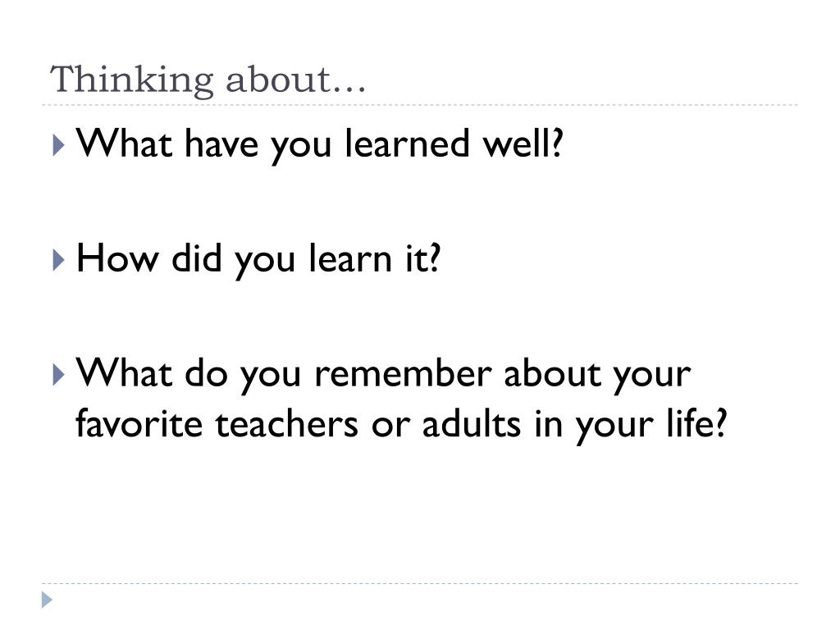Click the text "What have you learned well?"

319,144
